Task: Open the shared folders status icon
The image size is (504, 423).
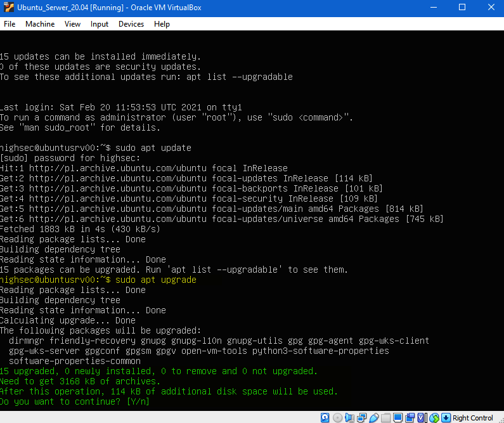Action: [385, 417]
